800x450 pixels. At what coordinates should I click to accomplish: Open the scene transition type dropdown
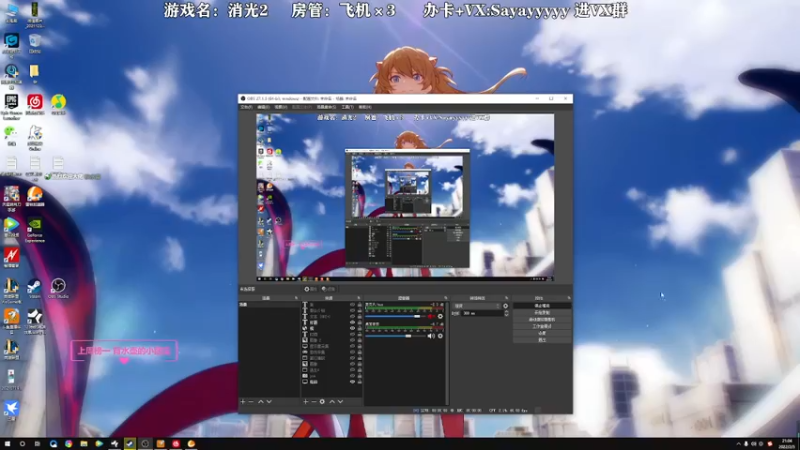point(477,306)
